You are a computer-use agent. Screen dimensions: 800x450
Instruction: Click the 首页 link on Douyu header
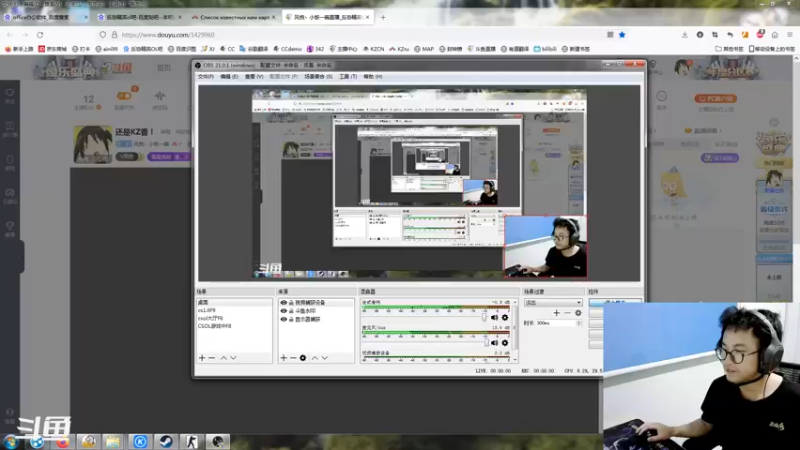coord(164,68)
